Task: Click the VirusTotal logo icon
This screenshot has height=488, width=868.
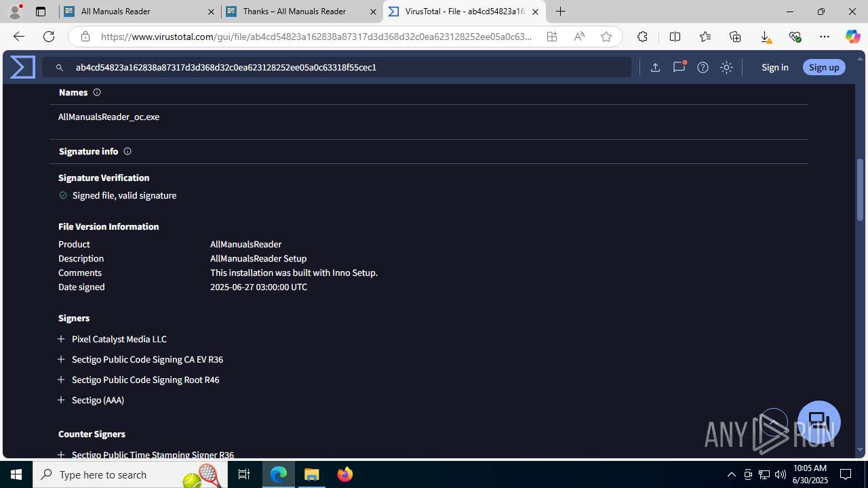Action: (22, 67)
